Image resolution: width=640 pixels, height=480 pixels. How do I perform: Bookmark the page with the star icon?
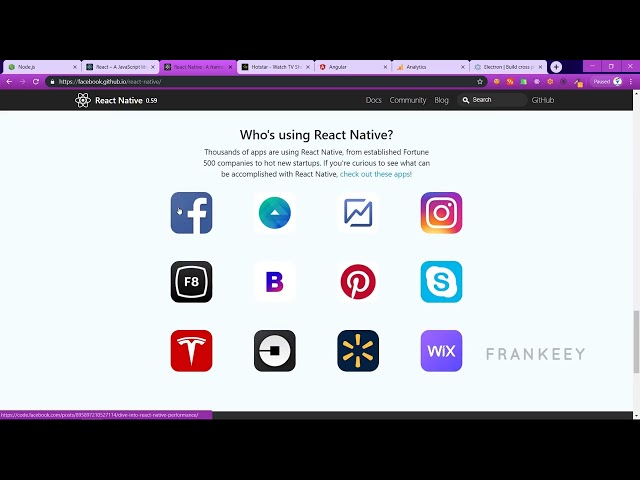point(480,82)
